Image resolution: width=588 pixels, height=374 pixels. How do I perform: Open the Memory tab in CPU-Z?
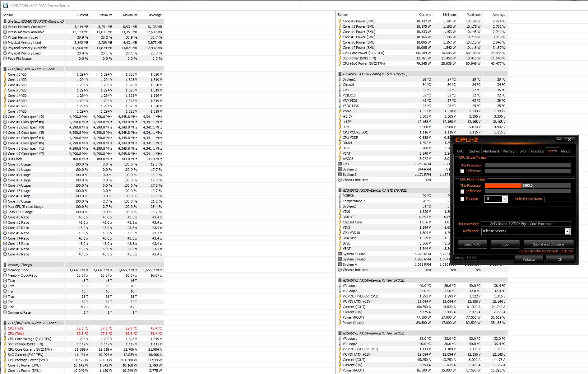click(x=508, y=151)
